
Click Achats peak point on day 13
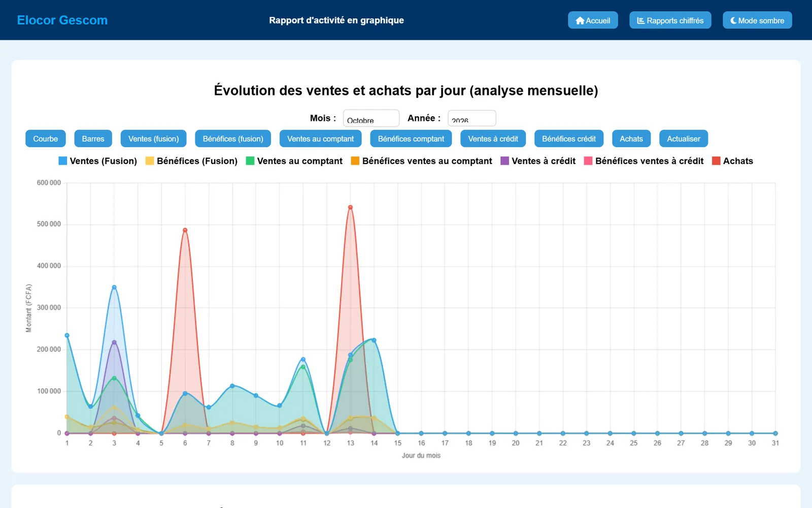pos(350,207)
